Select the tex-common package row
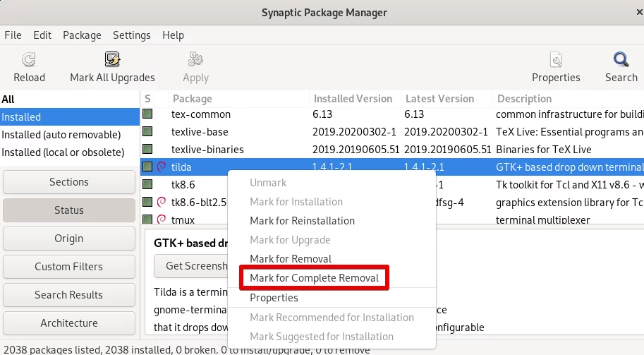This screenshot has height=355, width=644. 392,114
